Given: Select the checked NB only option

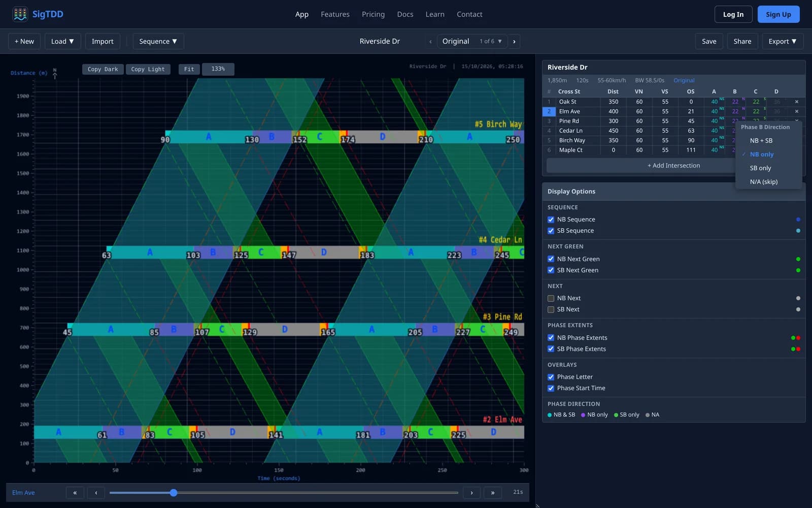Looking at the screenshot, I should 768,154.
